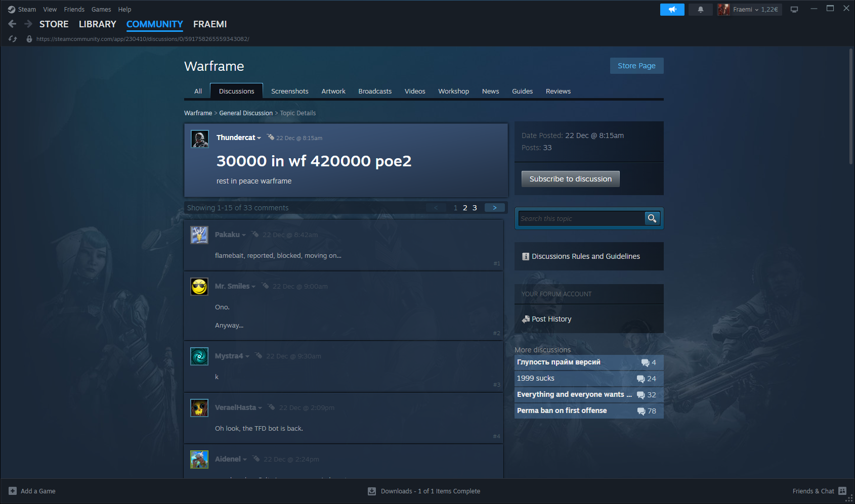
Task: Open Mystra4's avatar
Action: 199,356
